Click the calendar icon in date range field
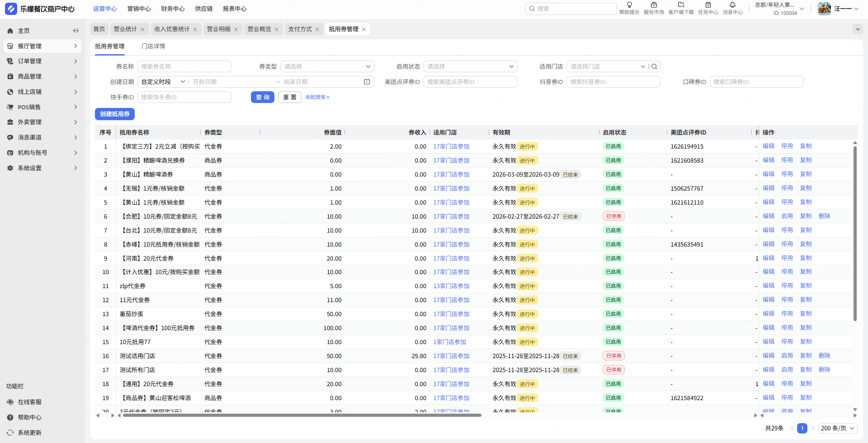868x443 pixels. (x=367, y=82)
